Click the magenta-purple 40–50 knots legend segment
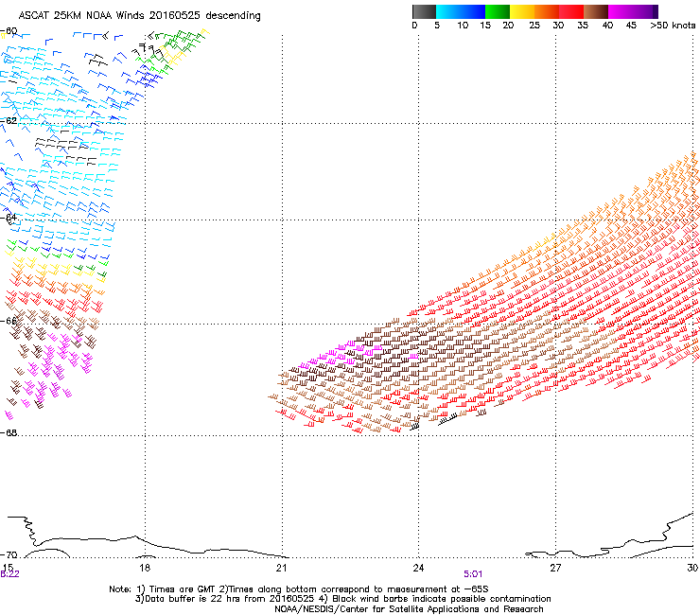This screenshot has height=615, width=700. (x=633, y=11)
